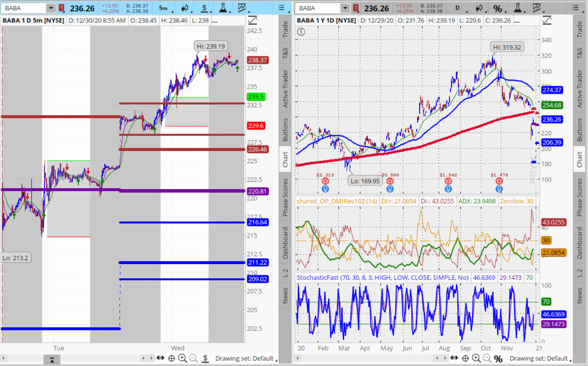The image size is (588, 366).
Task: Open the Trade tab in left sidebar
Action: pos(285,30)
